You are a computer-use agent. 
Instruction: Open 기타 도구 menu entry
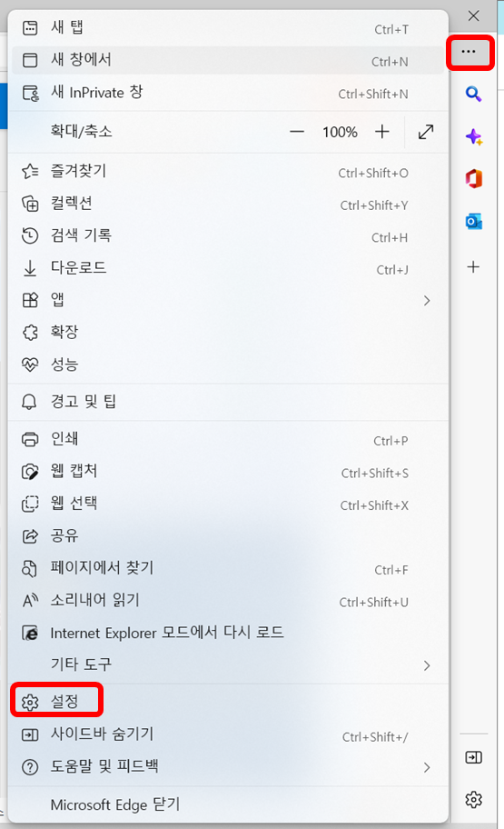pyautogui.click(x=228, y=664)
